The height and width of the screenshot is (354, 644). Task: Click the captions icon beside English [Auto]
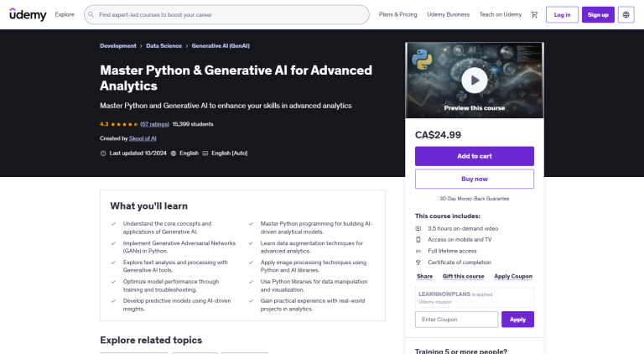tap(205, 154)
